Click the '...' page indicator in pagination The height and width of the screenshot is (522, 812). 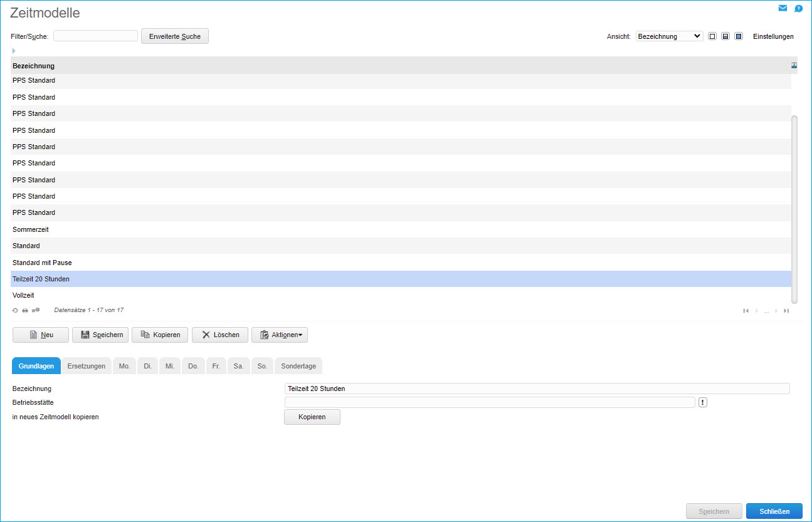(766, 311)
